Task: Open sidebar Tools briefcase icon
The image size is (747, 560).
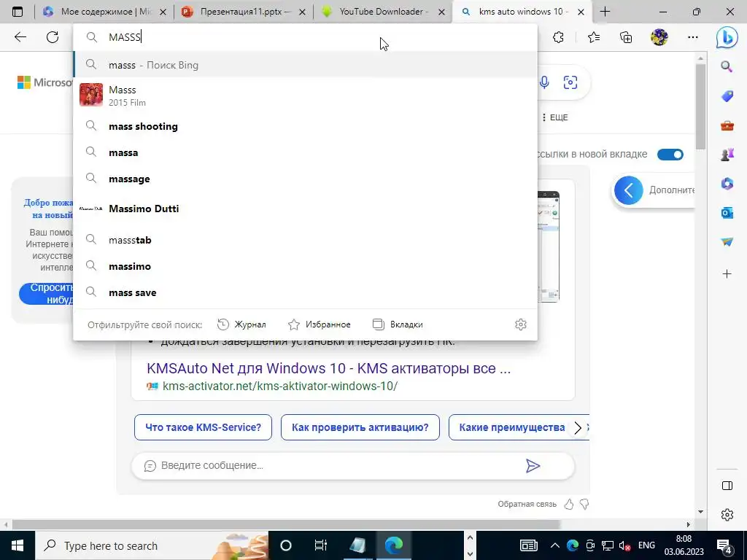Action: point(727,125)
